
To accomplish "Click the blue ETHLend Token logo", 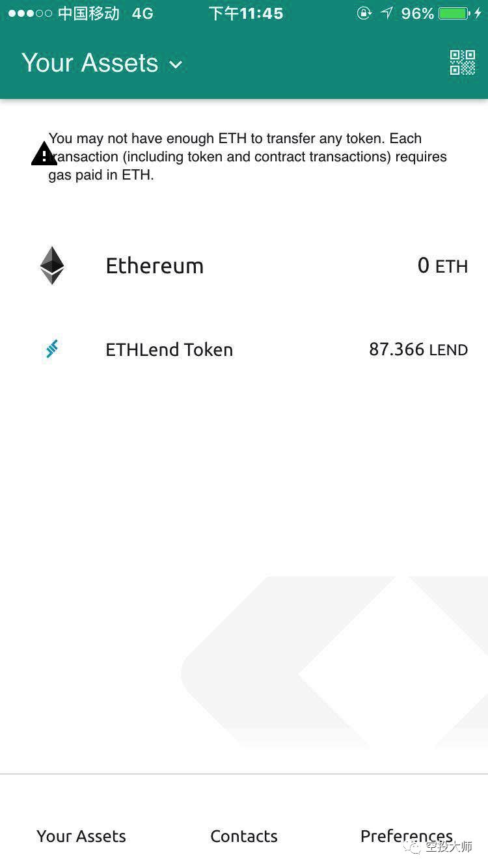I will tap(52, 349).
